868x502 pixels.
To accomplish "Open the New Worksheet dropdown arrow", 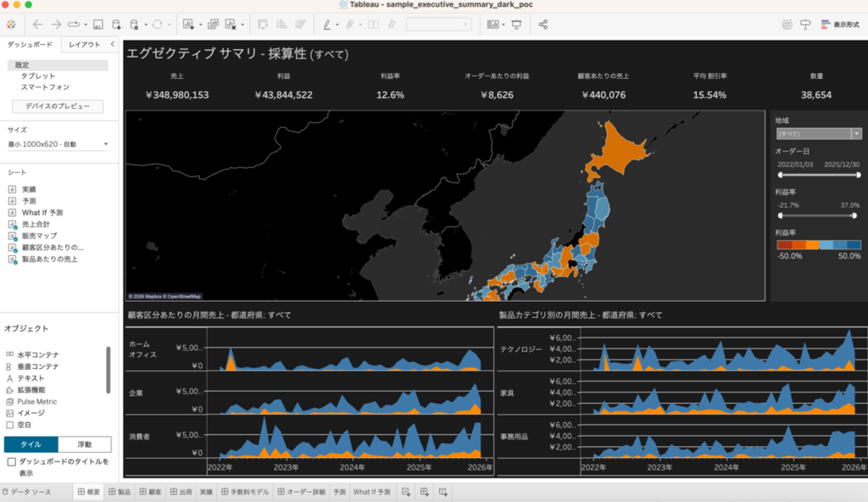I will coord(200,25).
